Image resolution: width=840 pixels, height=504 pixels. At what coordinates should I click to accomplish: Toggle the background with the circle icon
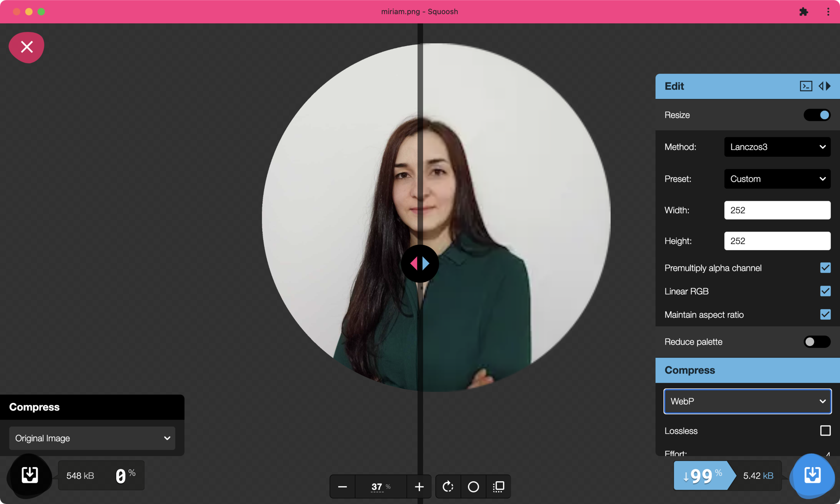point(473,486)
